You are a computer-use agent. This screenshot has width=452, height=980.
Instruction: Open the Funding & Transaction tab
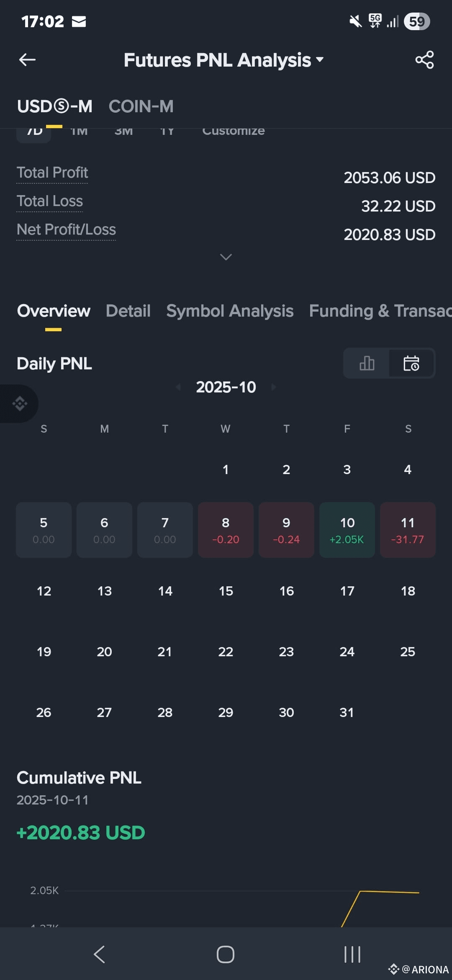[380, 311]
